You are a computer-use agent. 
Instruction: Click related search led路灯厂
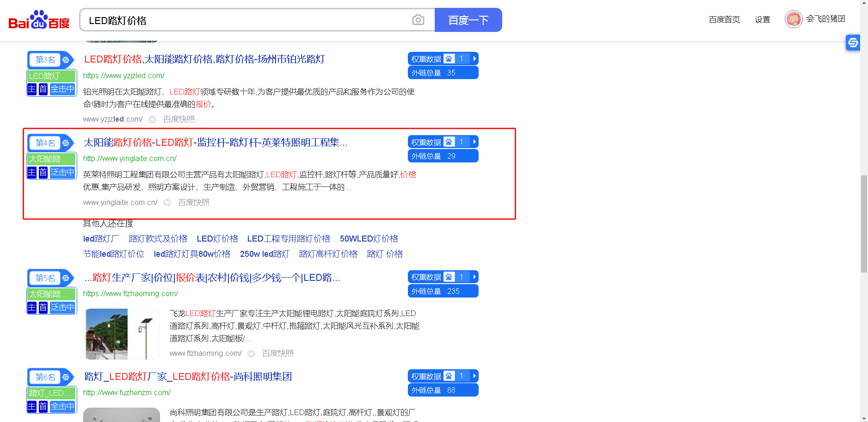(101, 239)
